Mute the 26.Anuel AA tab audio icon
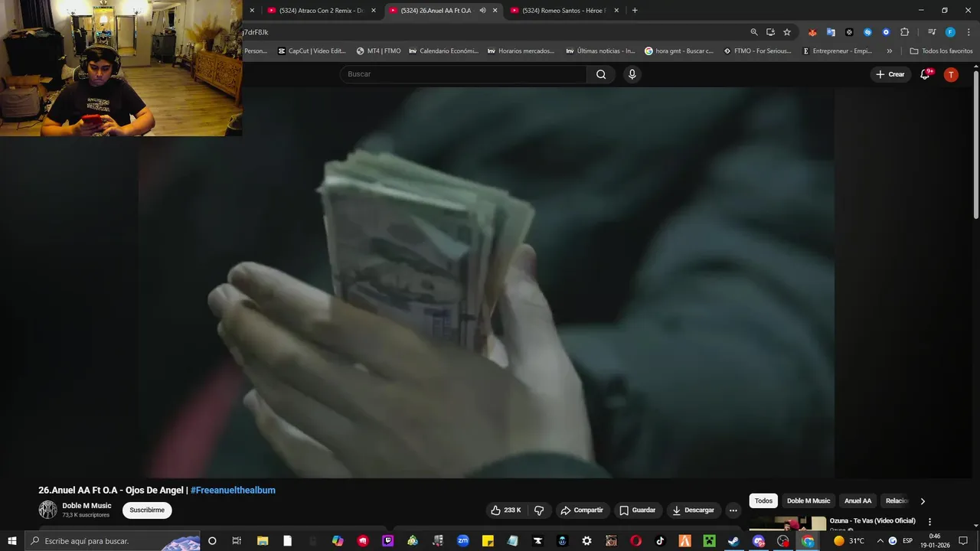Viewport: 980px width, 551px height. coord(482,11)
